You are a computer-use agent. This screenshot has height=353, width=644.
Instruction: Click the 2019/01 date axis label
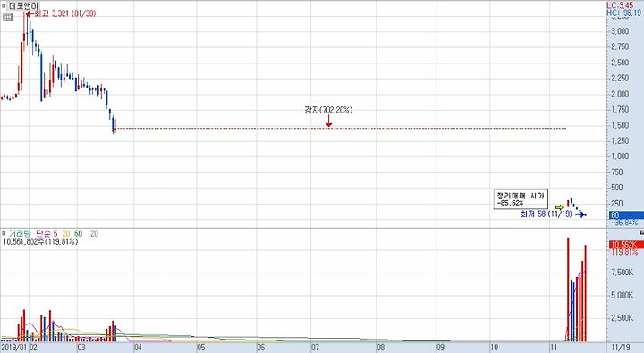point(13,348)
